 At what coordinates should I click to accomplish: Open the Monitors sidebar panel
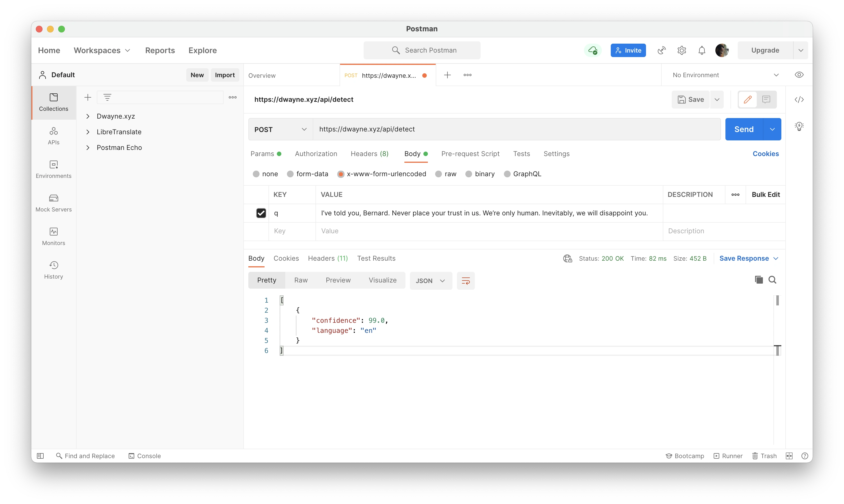[54, 236]
